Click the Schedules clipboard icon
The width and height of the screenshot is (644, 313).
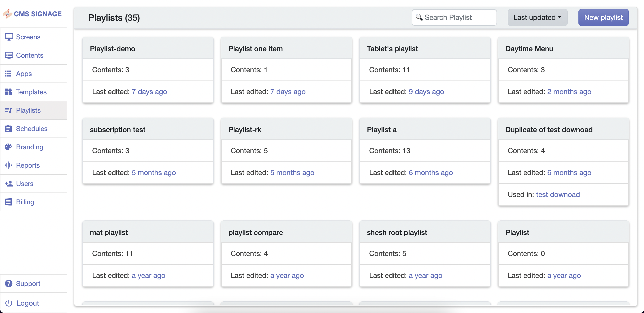pos(8,129)
